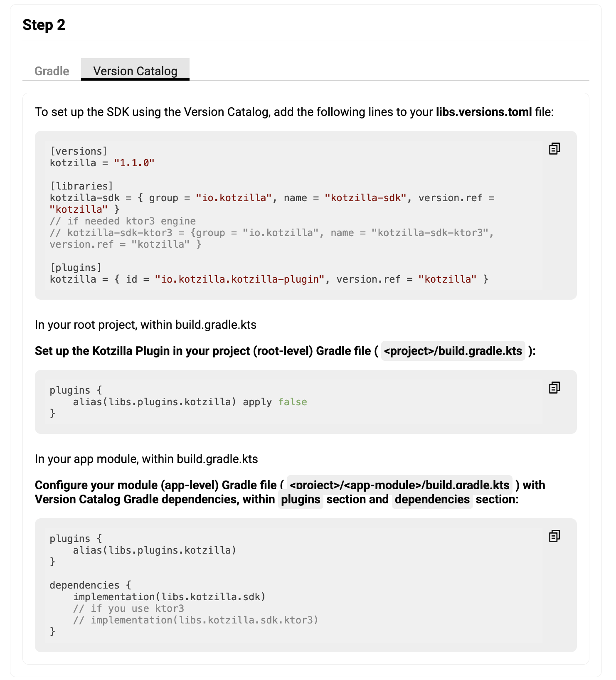The width and height of the screenshot is (616, 680).
Task: Click the Step 2 heading
Action: click(x=44, y=25)
